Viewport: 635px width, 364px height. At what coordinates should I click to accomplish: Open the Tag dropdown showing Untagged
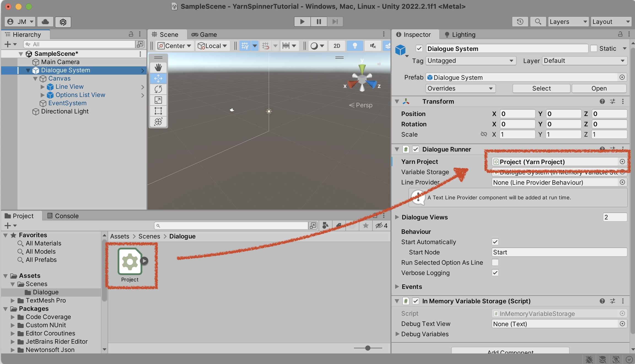click(470, 61)
